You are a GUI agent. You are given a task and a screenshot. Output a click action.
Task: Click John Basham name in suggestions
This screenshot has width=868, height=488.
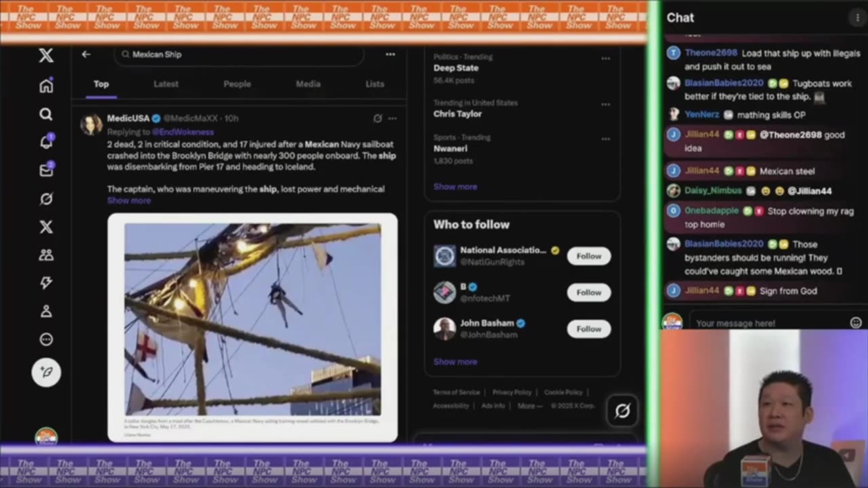pos(487,323)
